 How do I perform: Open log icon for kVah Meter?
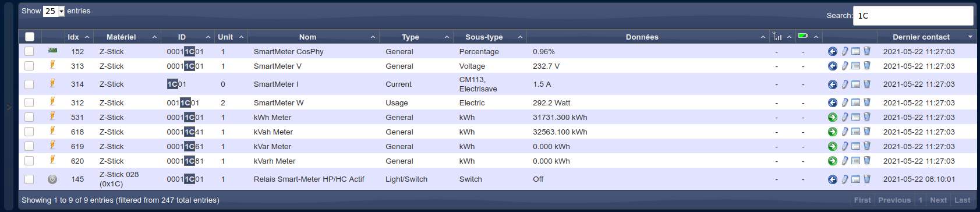click(x=855, y=132)
